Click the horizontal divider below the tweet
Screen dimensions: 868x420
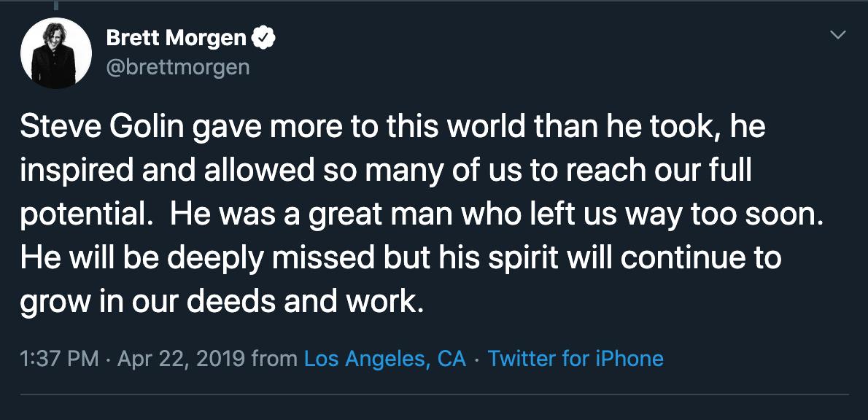click(x=434, y=394)
